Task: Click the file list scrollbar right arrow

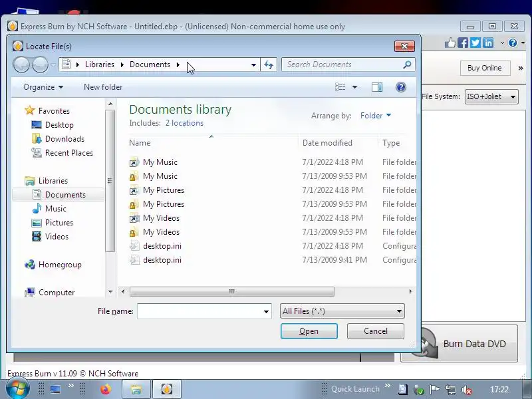Action: [x=410, y=291]
